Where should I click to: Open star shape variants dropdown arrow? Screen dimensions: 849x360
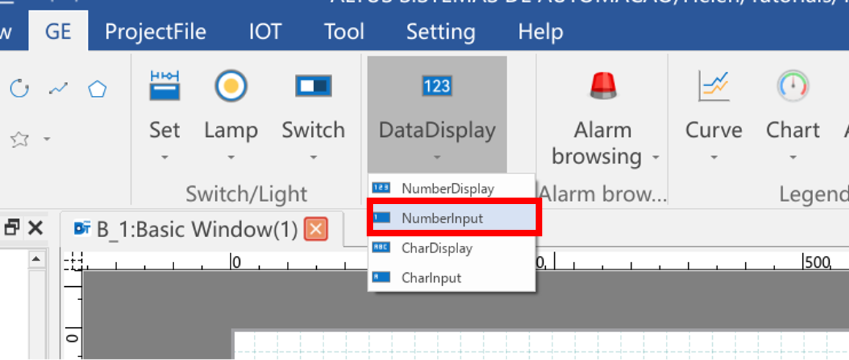point(47,140)
